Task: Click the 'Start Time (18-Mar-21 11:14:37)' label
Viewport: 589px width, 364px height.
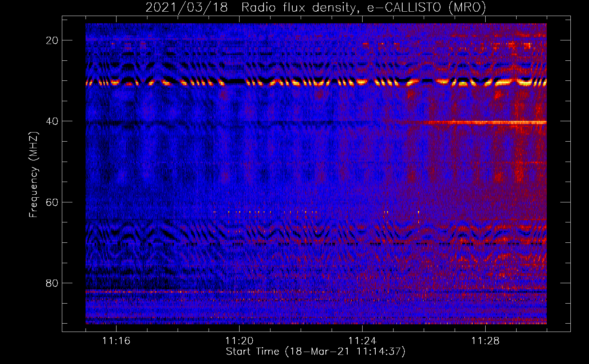Action: tap(316, 352)
